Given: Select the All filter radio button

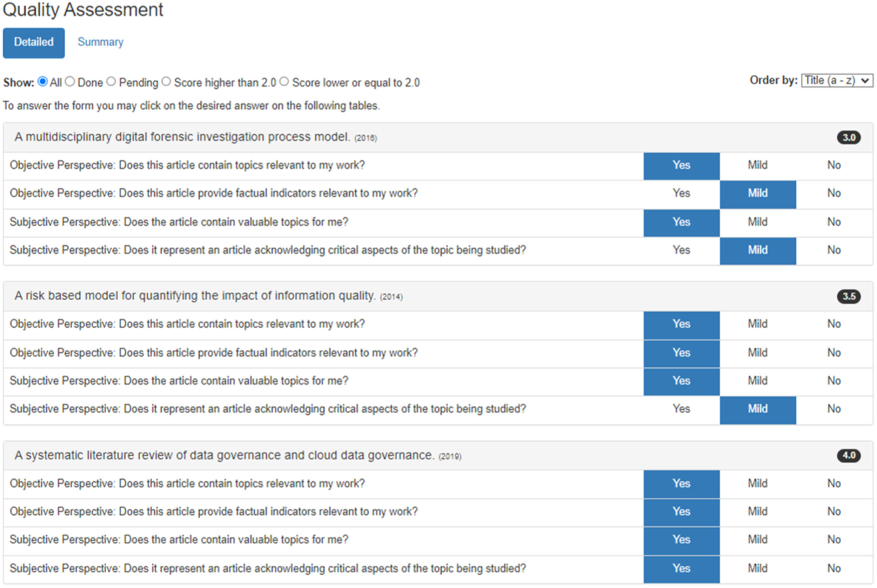Looking at the screenshot, I should 43,81.
